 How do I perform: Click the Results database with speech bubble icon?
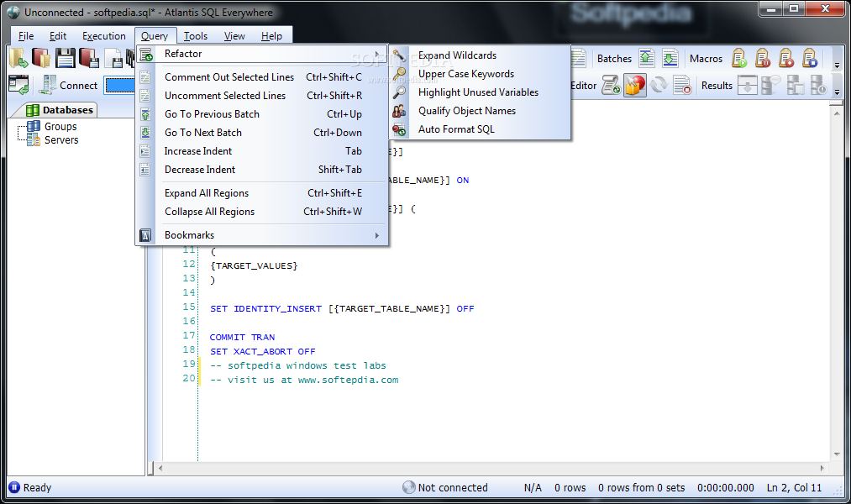[771, 85]
